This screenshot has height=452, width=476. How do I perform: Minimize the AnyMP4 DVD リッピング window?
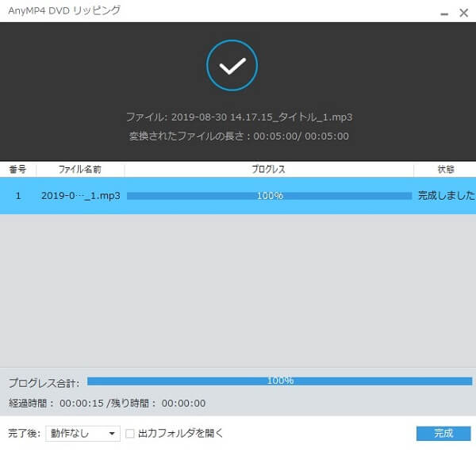[x=444, y=14]
